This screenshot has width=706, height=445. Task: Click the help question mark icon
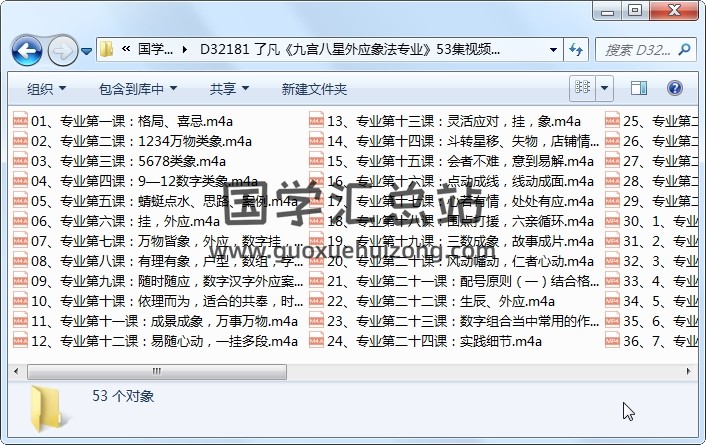coord(674,89)
